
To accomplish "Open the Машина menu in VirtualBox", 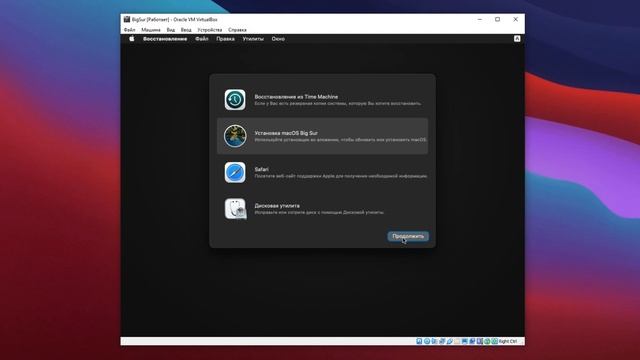I will pos(151,30).
